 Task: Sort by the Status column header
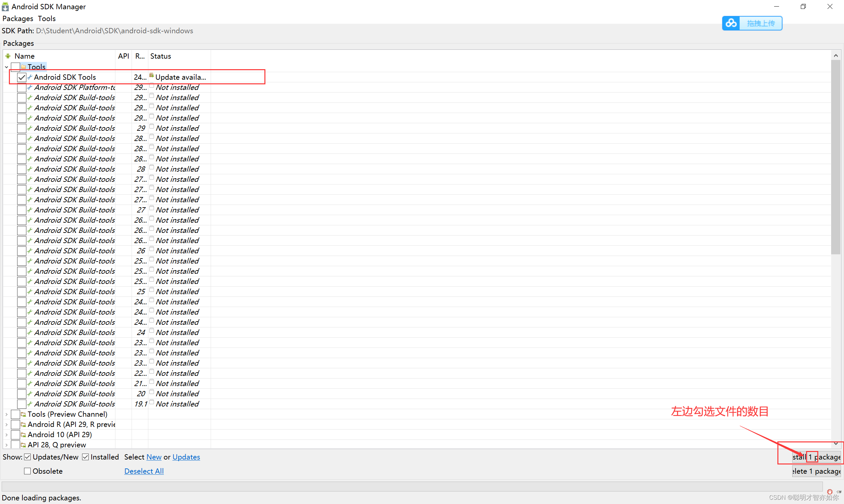179,56
